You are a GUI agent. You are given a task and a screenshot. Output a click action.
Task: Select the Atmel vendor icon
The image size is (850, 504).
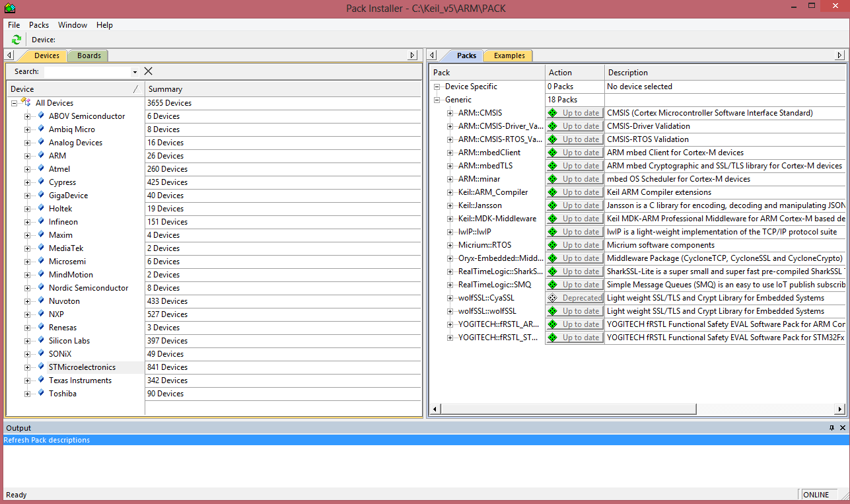coord(41,168)
